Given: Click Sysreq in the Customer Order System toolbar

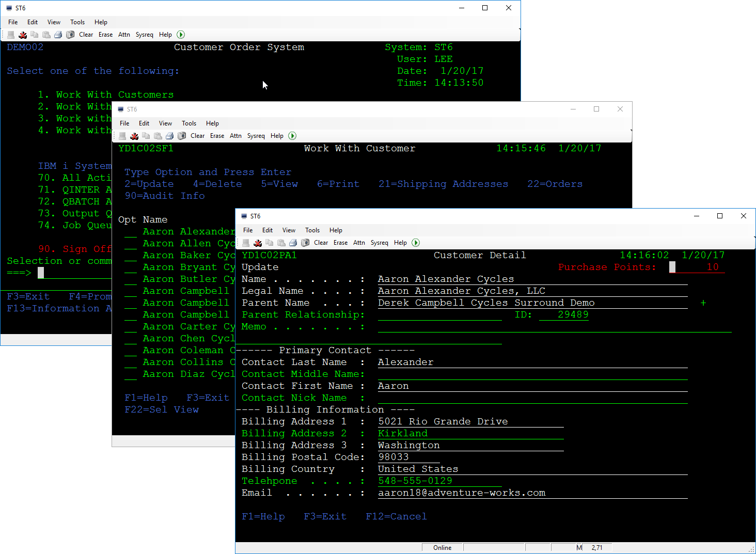Looking at the screenshot, I should click(145, 35).
